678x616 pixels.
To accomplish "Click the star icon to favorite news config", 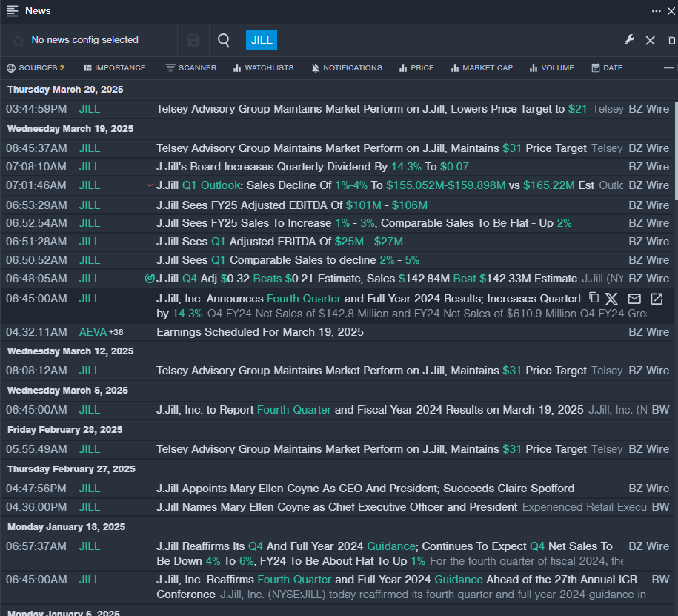I will click(x=19, y=40).
